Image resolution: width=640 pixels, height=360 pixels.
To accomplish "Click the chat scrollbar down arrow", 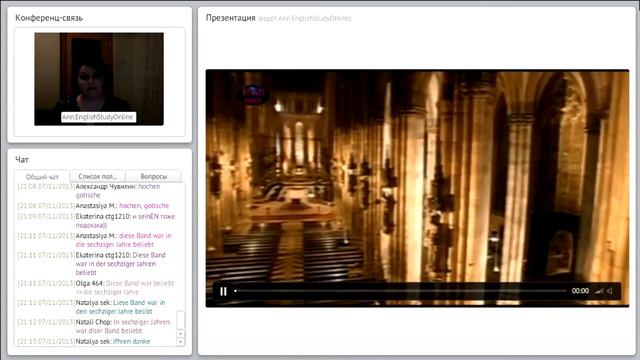I will click(180, 342).
